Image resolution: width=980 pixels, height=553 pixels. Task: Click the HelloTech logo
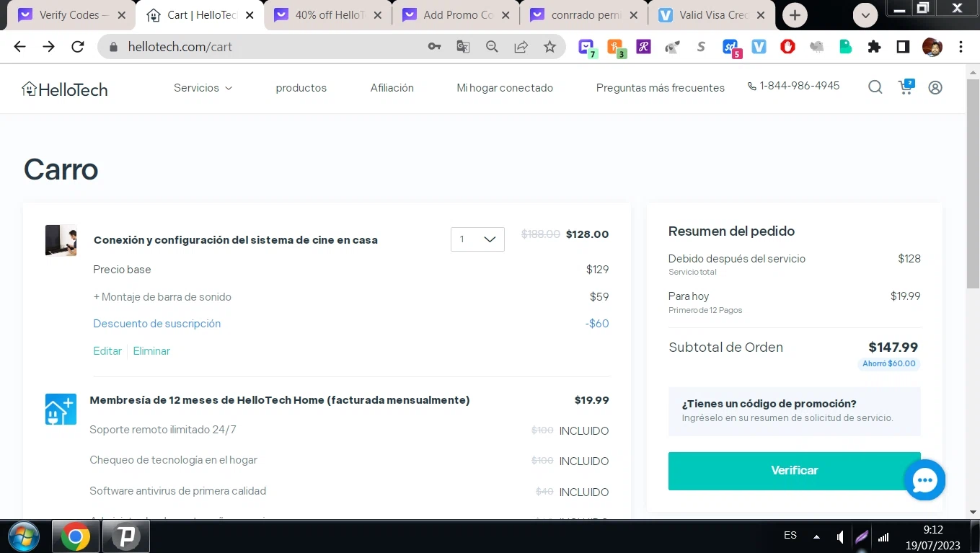point(65,89)
